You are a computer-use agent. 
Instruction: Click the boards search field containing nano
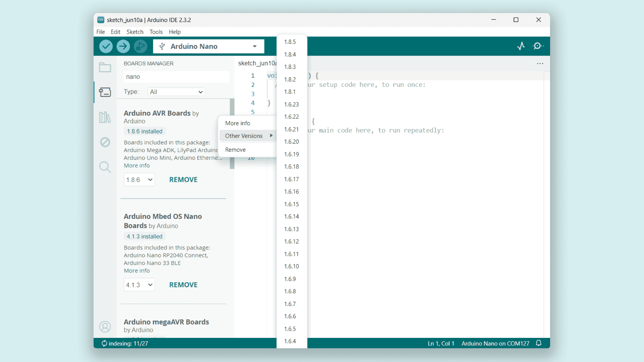176,77
